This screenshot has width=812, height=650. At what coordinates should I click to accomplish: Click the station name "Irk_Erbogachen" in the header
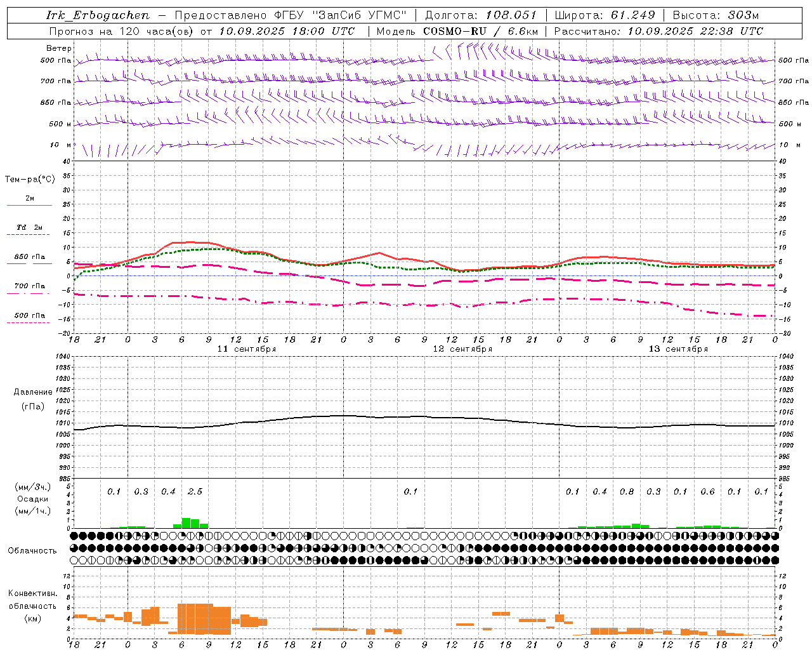pos(98,15)
